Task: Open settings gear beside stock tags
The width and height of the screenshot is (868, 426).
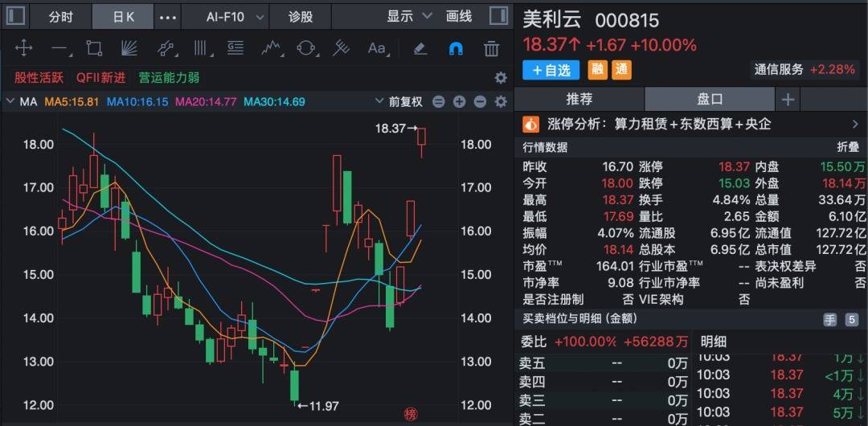Action: 501,77
